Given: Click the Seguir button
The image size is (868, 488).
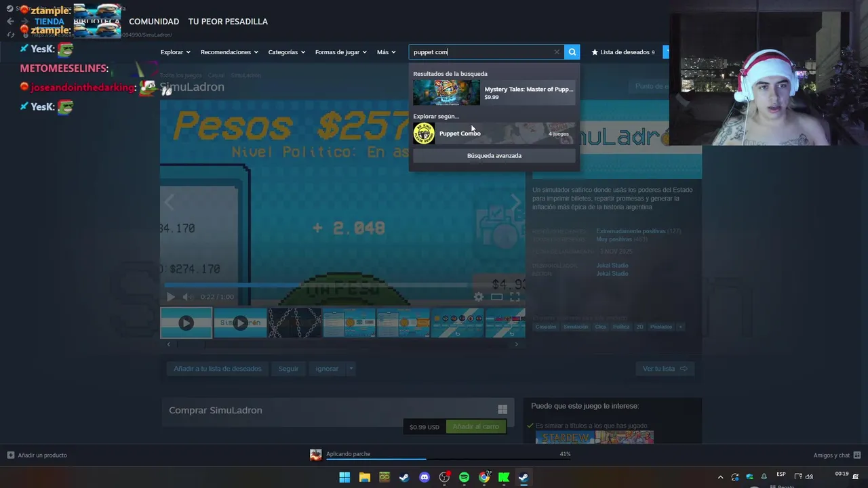Looking at the screenshot, I should [288, 369].
